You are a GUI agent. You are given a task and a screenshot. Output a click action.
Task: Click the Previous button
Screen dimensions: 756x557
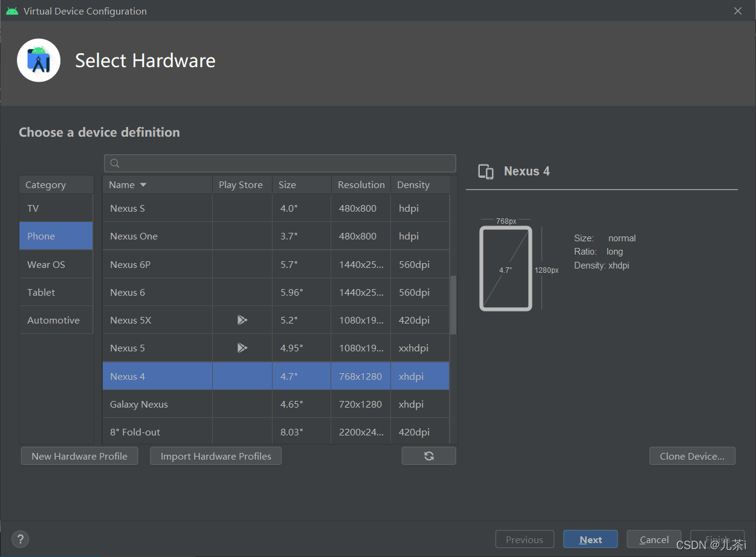point(524,539)
